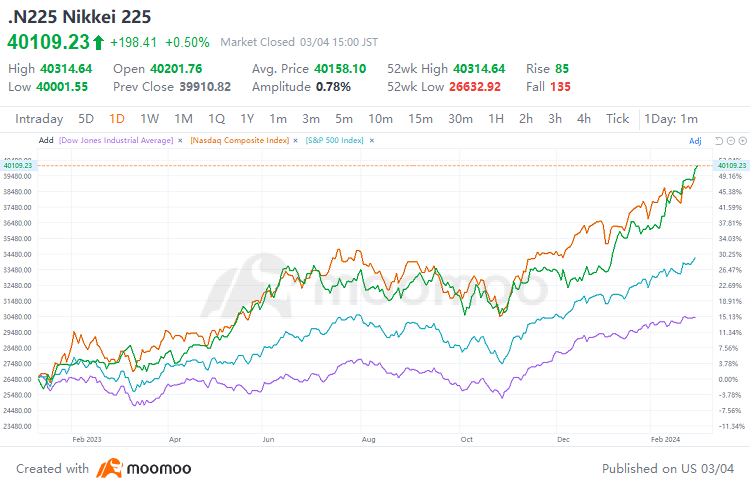Click the Feb 2024 date axis label
The image size is (750, 489).
[665, 439]
